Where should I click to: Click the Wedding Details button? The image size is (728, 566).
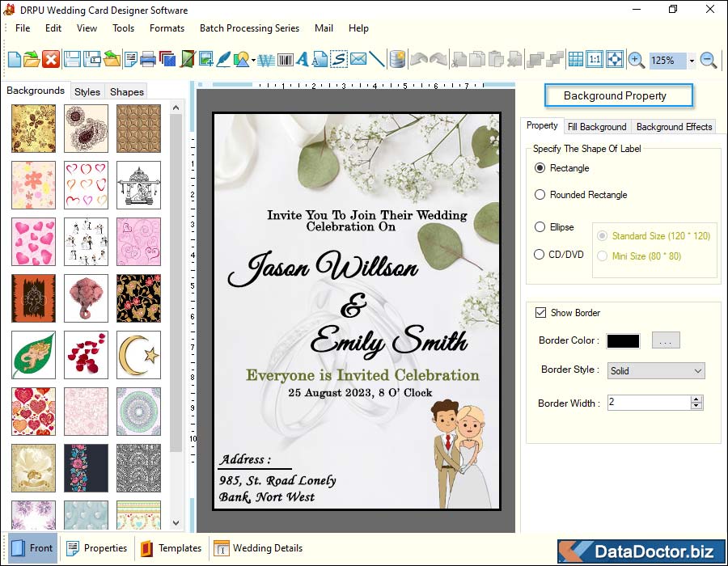tap(259, 548)
